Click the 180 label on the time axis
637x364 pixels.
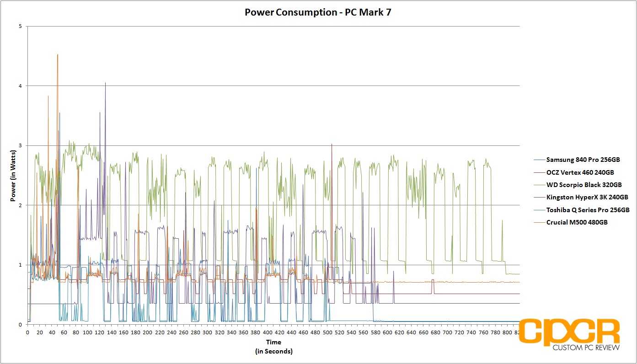135,332
